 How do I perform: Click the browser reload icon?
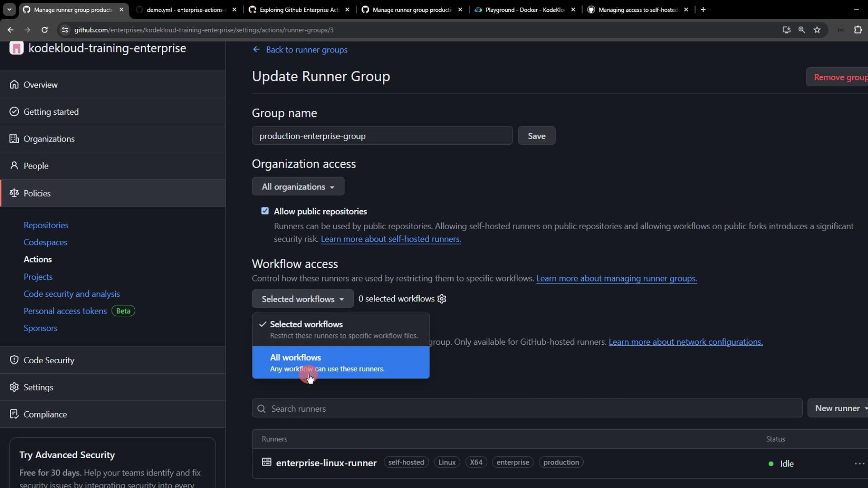coord(44,30)
